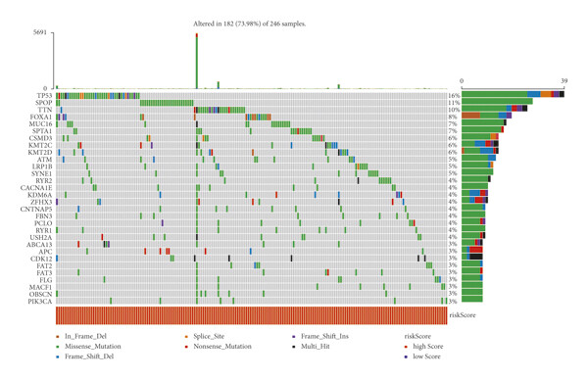The width and height of the screenshot is (588, 380).
Task: Click the tallest bar in top histogram
Action: point(197,61)
